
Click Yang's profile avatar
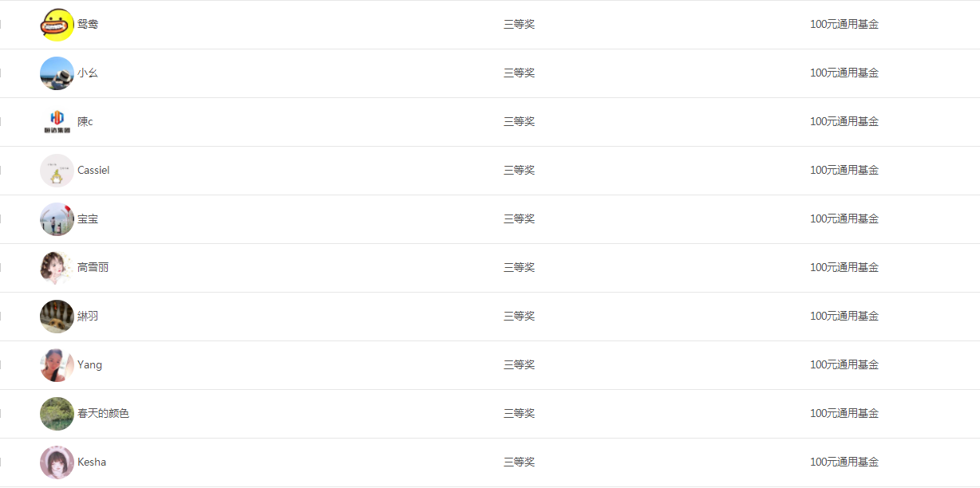click(57, 365)
